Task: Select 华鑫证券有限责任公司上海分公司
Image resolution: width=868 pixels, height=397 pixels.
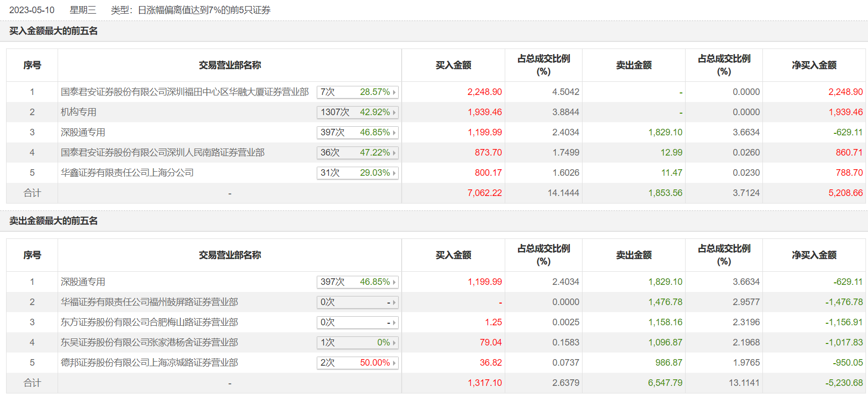Action: coord(127,173)
